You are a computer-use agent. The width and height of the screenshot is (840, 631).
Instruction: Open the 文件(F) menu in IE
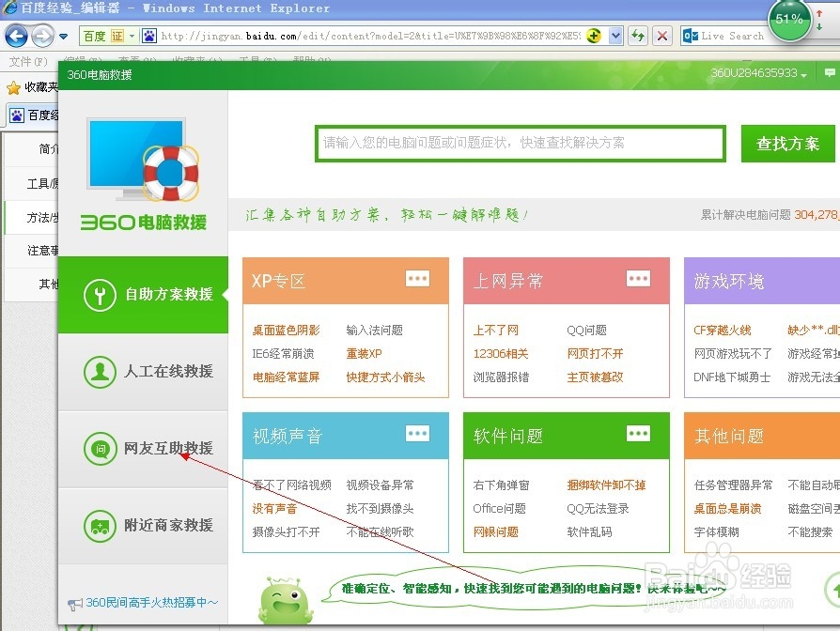[28, 62]
